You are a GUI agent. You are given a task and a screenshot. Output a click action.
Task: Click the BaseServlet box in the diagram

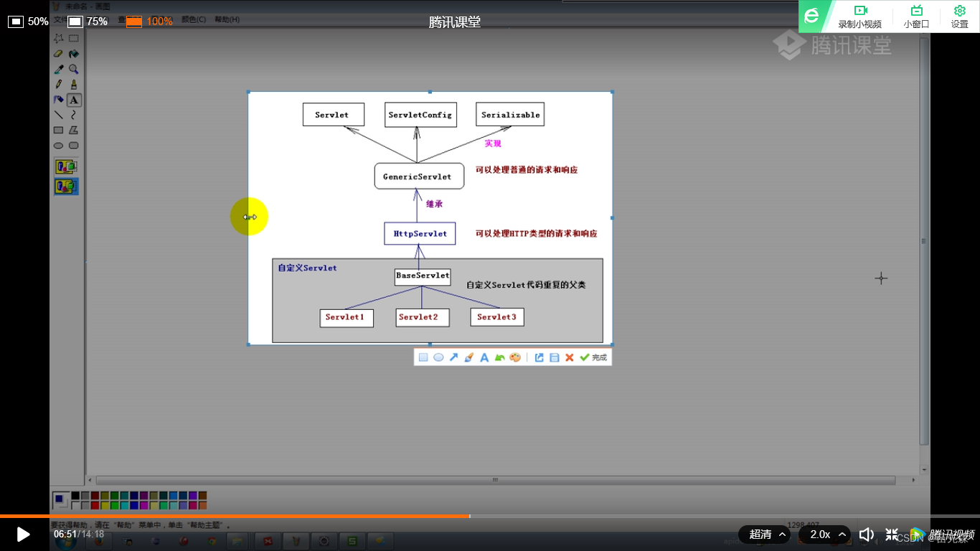pyautogui.click(x=423, y=276)
